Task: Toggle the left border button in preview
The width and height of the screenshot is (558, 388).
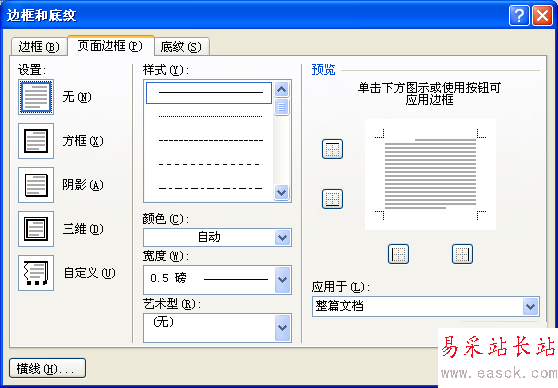Action: 398,254
